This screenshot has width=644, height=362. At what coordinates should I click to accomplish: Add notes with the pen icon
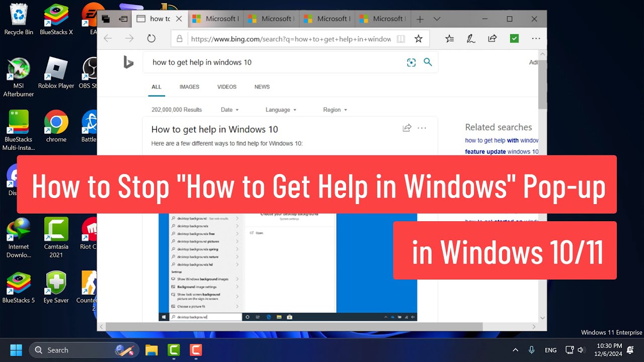(x=471, y=39)
